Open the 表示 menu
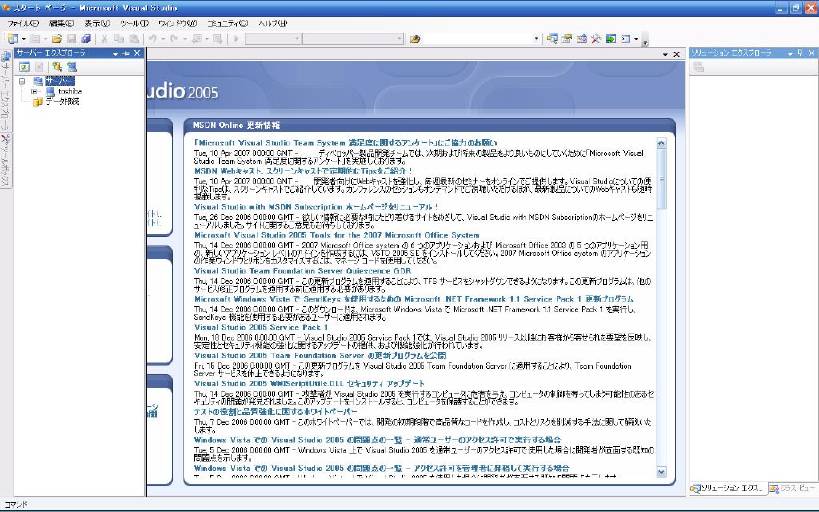 tap(97, 24)
